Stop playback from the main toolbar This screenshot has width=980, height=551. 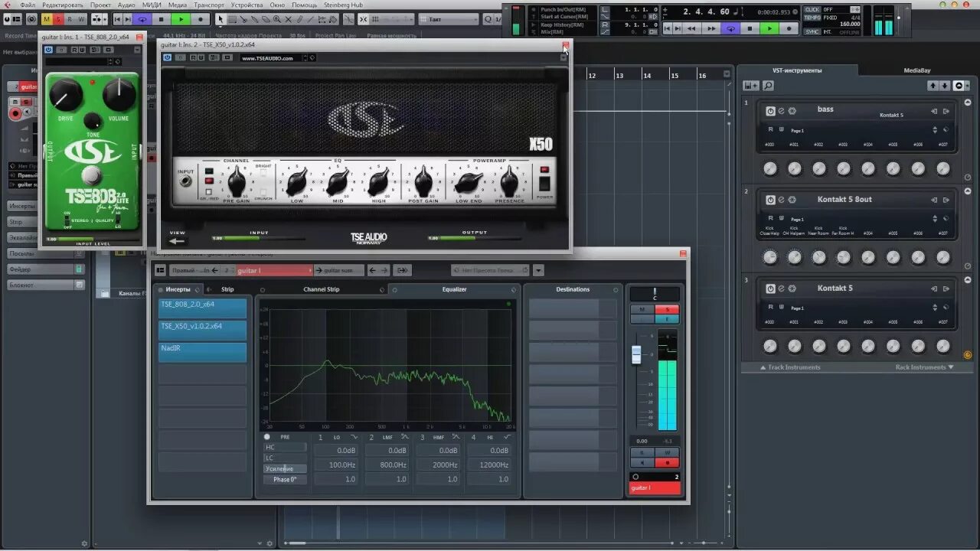[161, 19]
